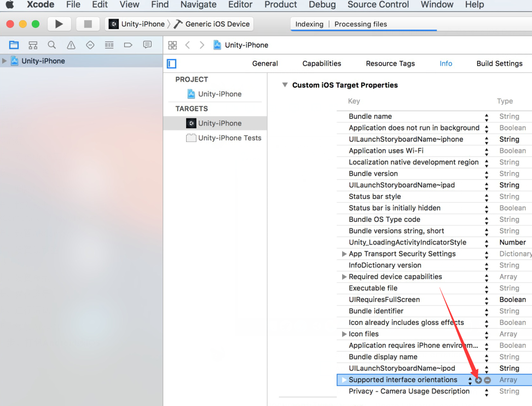The height and width of the screenshot is (406, 532).
Task: Open the File menu
Action: coord(73,5)
